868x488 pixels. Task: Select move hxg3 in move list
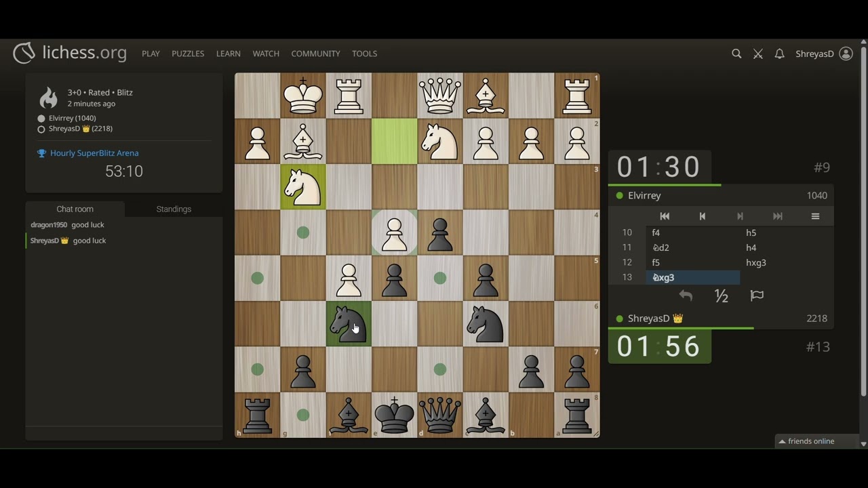pyautogui.click(x=786, y=262)
